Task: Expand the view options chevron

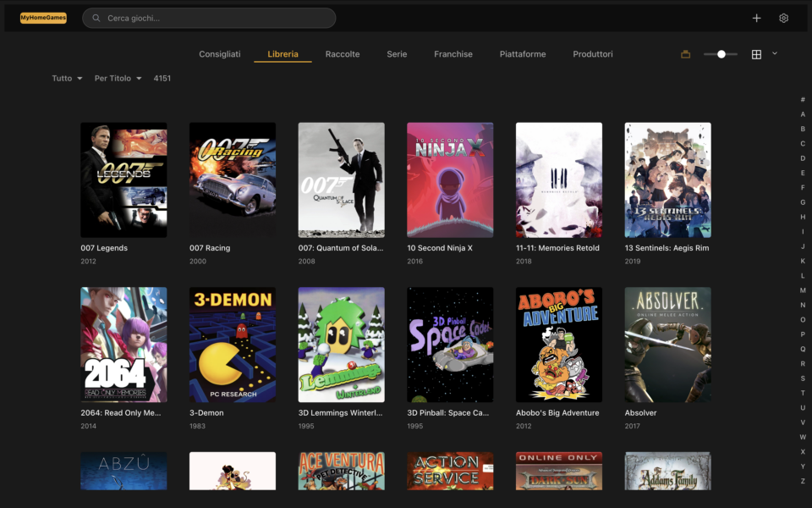Action: [775, 53]
